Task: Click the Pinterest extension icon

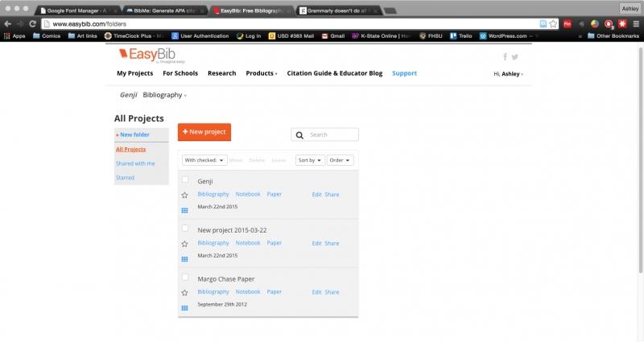Action: [x=568, y=24]
